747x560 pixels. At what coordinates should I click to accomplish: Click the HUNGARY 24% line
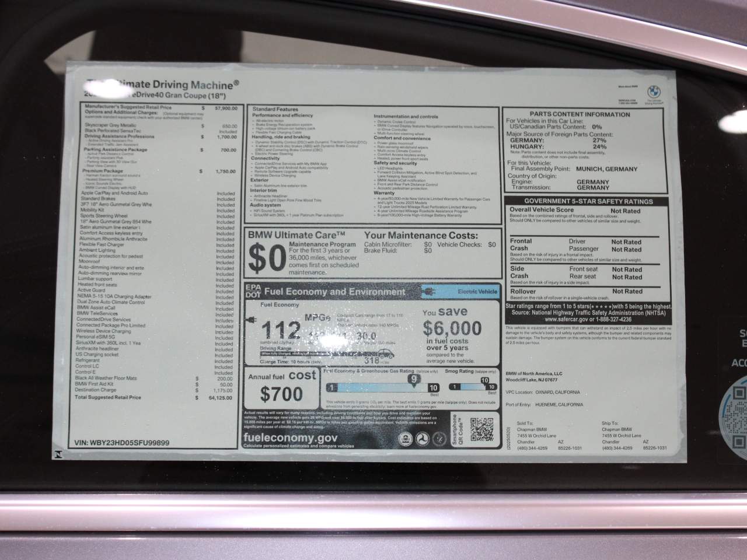[x=558, y=147]
